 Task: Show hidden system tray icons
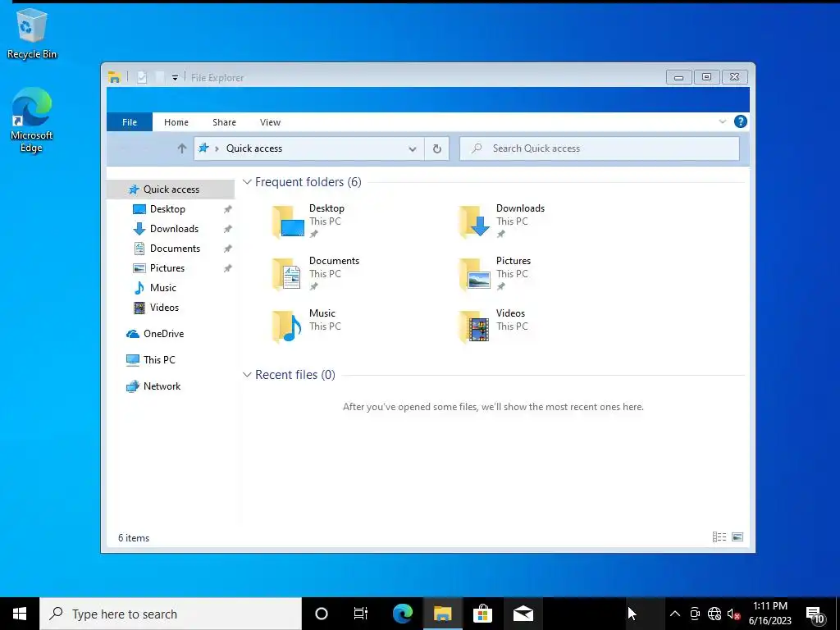(x=675, y=614)
